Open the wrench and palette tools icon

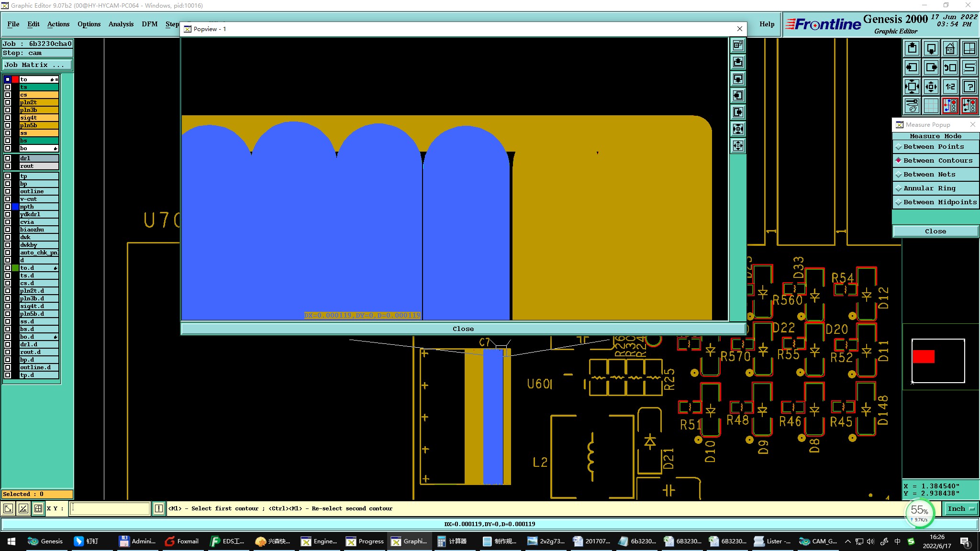tap(912, 106)
